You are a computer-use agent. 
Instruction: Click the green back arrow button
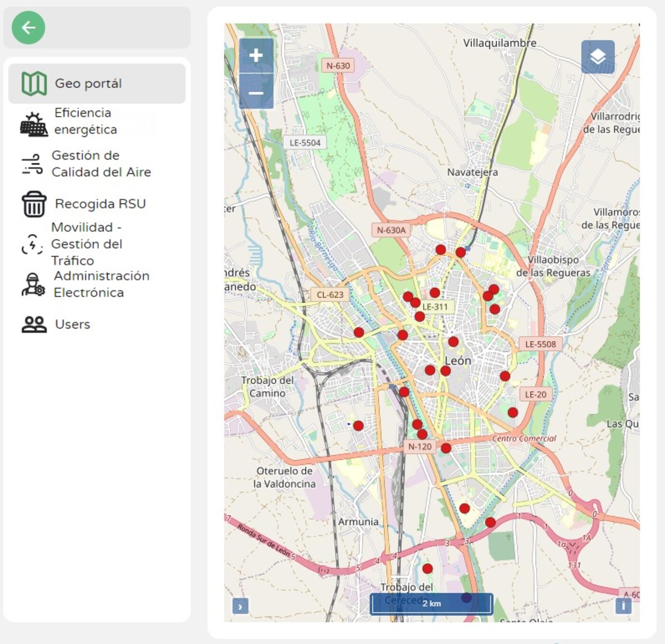coord(28,28)
